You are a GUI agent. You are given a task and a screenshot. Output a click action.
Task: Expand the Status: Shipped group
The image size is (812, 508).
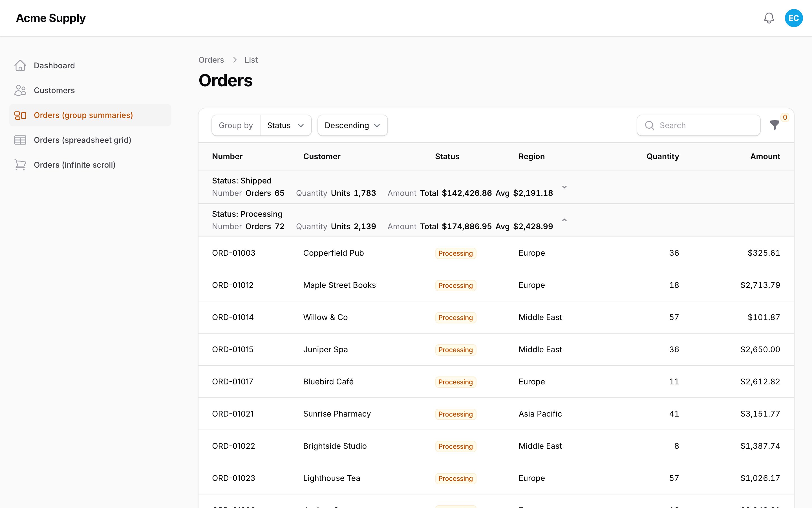tap(564, 187)
